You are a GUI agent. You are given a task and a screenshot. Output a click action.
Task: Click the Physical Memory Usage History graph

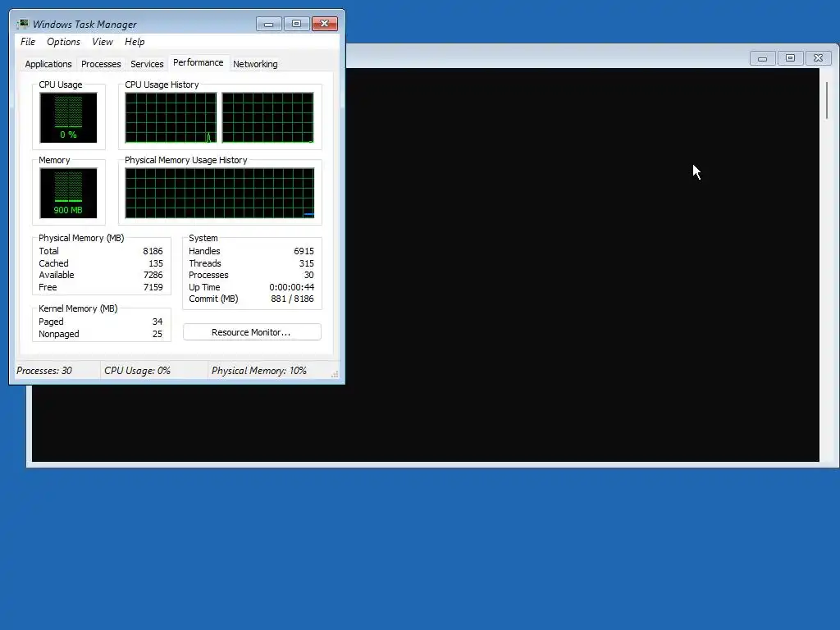pyautogui.click(x=220, y=193)
